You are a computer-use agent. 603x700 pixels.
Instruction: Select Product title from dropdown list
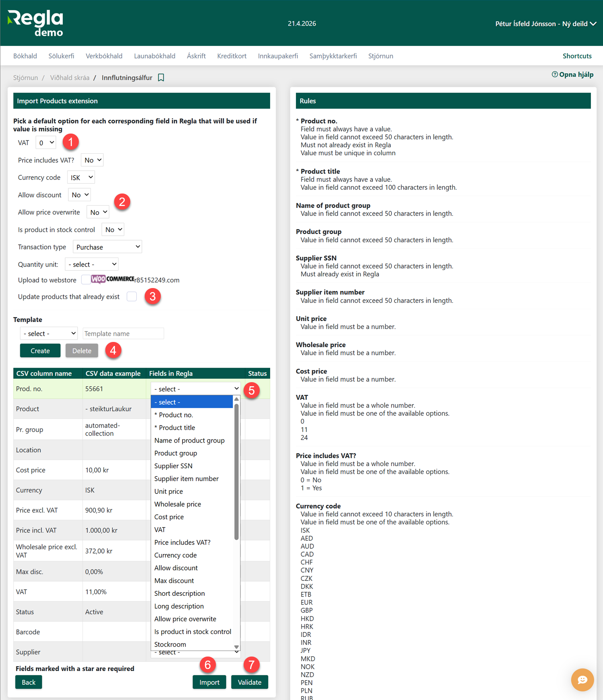(177, 428)
